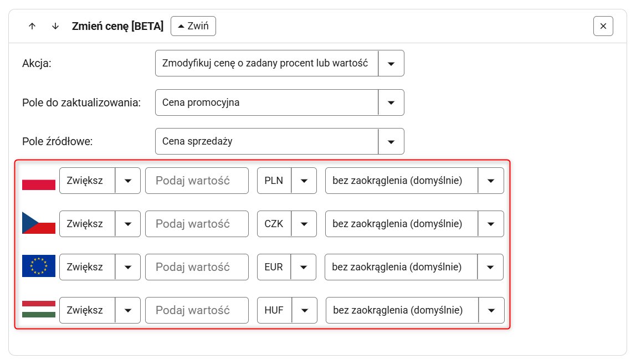Image resolution: width=636 pixels, height=364 pixels.
Task: Click the move down arrow icon
Action: [55, 26]
